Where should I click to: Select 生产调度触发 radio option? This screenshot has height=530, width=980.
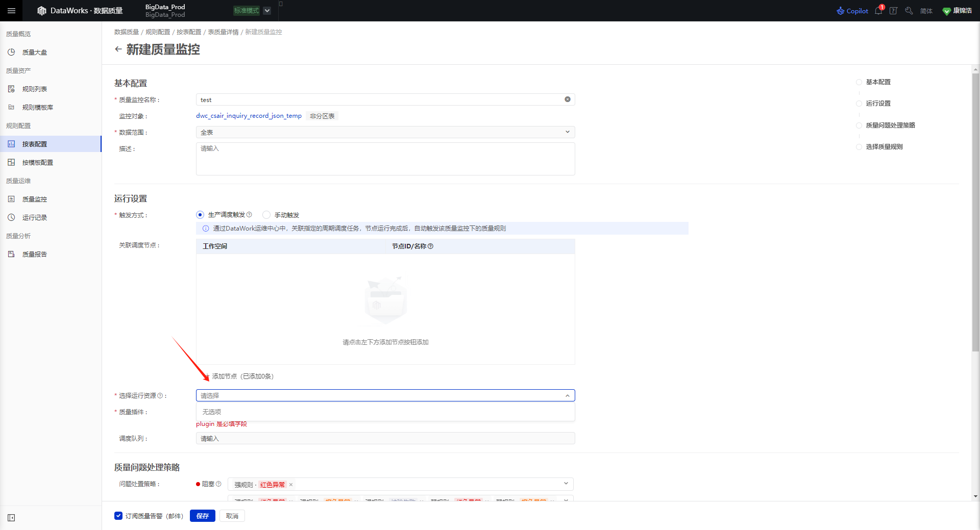click(200, 215)
